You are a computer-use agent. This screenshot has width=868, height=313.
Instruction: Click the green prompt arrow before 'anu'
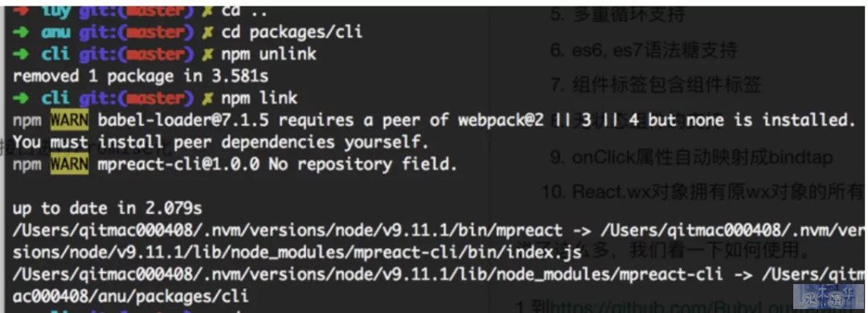[x=20, y=33]
